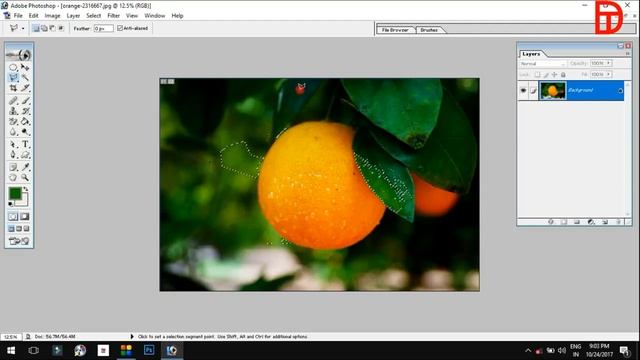Select the Polygonal Lasso tool in the toolbox
This screenshot has height=360, width=640.
click(13, 78)
